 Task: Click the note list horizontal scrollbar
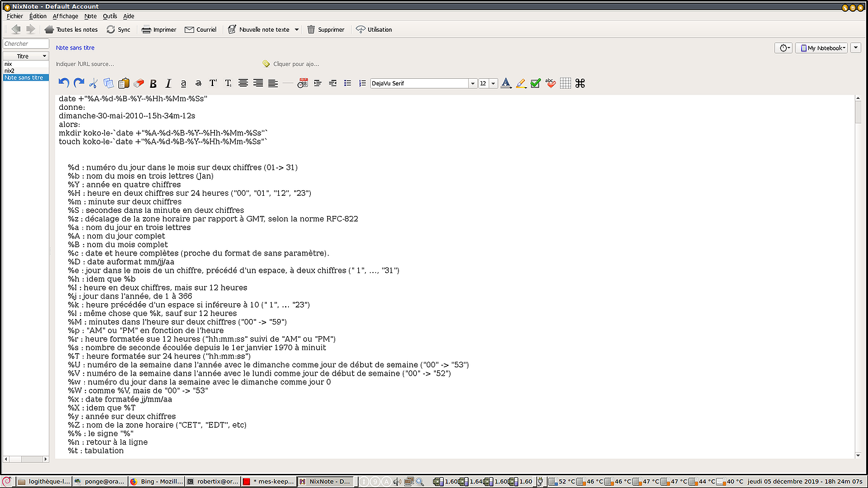click(x=26, y=459)
